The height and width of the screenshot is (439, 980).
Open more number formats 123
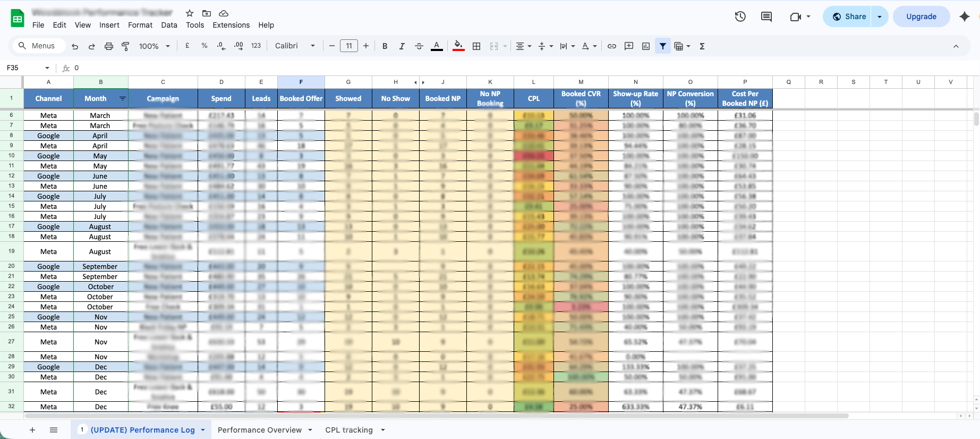point(256,46)
